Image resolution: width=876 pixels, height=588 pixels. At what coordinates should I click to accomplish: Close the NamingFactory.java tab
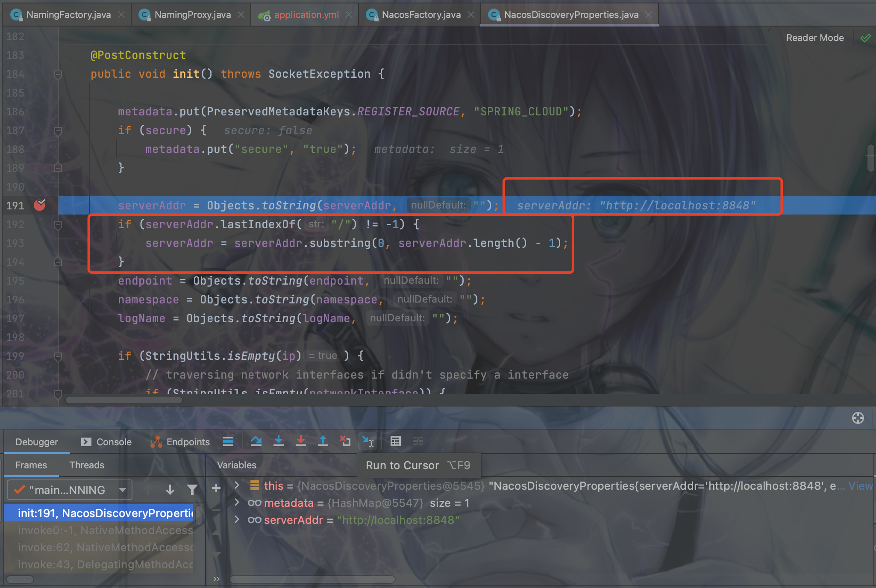click(121, 15)
